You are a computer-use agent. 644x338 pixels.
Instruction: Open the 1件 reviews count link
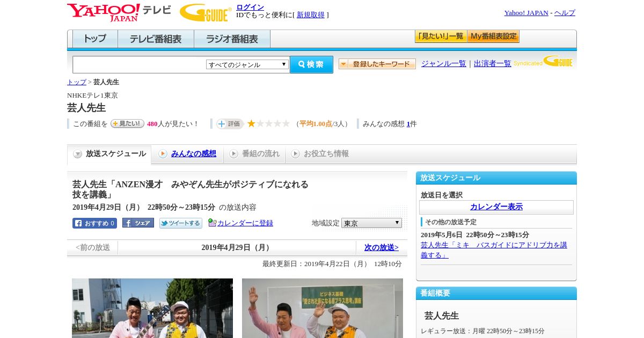coord(409,123)
